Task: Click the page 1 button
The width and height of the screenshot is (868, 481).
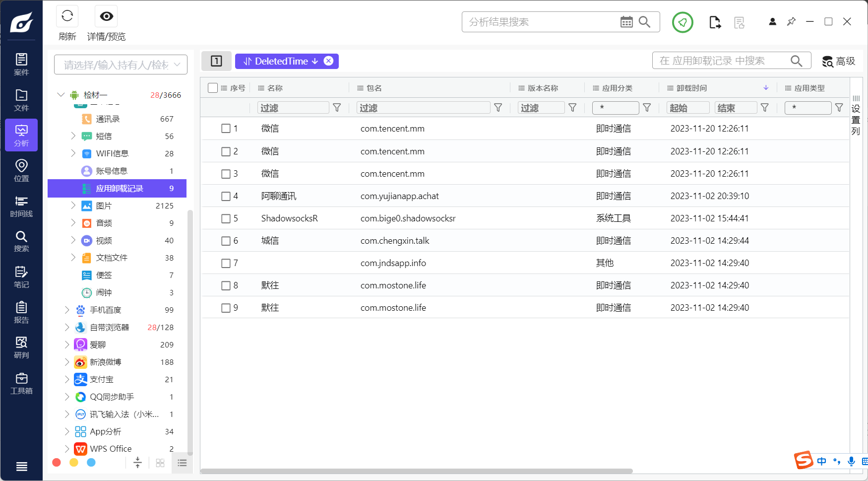Action: coord(216,61)
